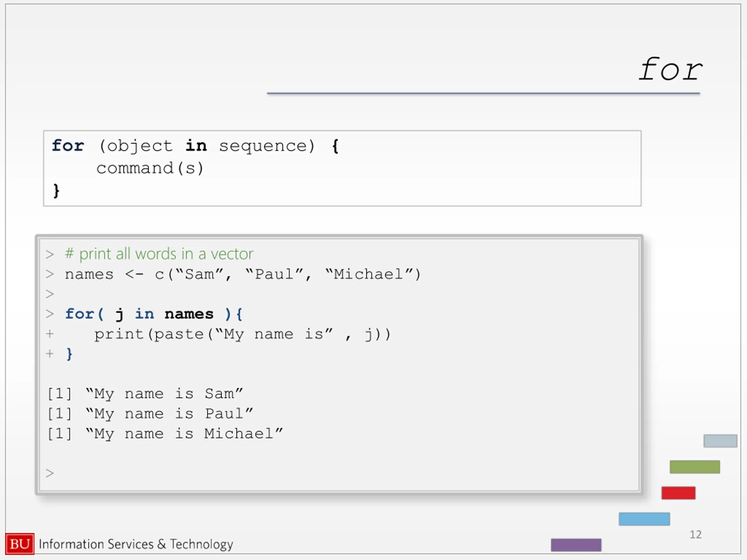Click the line defining names with c("Sam", "Paul", "Michael")
The image size is (747, 560).
pyautogui.click(x=243, y=274)
